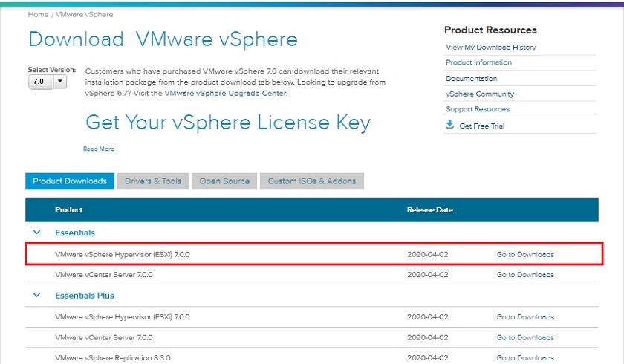Click the Product Resources heading
This screenshot has width=624, height=364.
click(490, 30)
